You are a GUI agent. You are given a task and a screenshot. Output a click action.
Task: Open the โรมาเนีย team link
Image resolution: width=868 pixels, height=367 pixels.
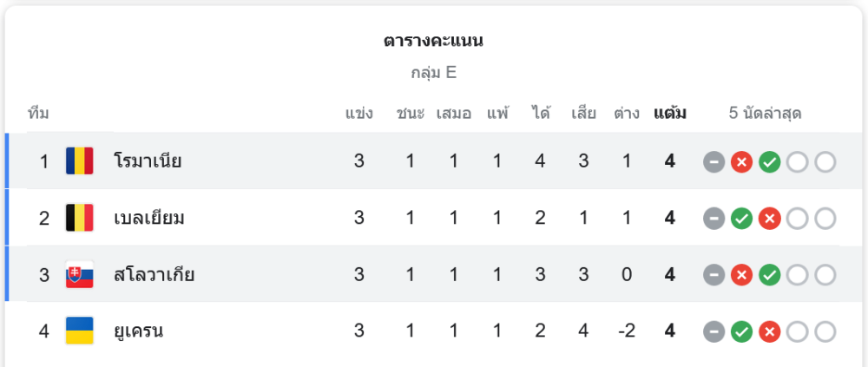[x=148, y=161]
